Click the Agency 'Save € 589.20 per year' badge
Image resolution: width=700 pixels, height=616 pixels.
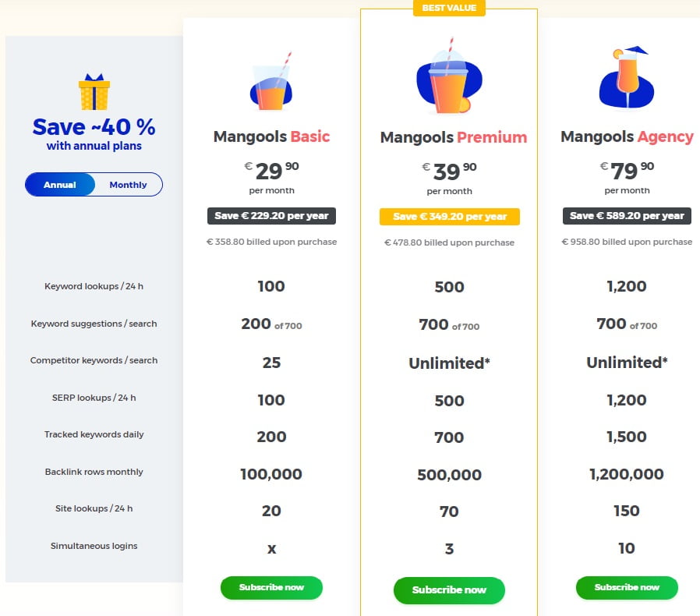627,216
